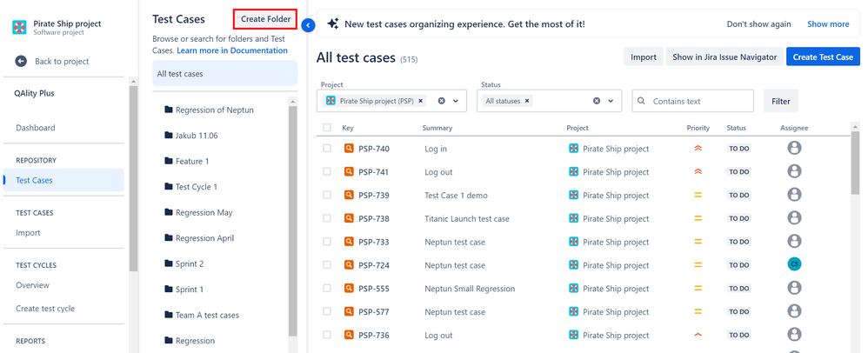Click the sparkle icon in banner
The image size is (868, 353).
pos(333,23)
